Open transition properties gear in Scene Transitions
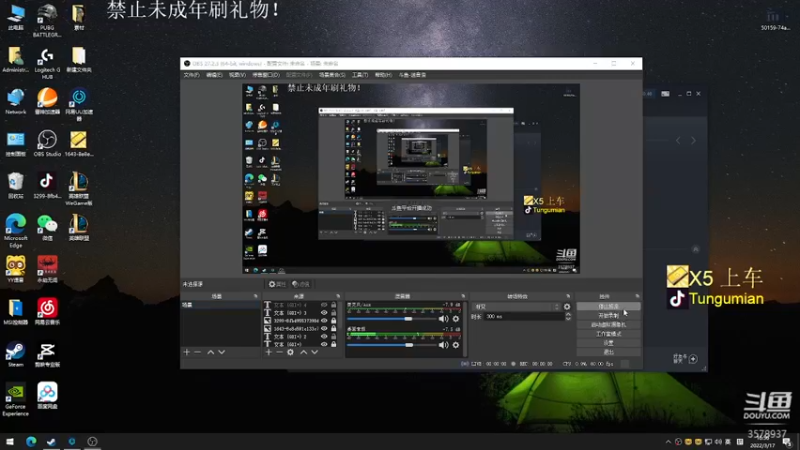The height and width of the screenshot is (450, 800). 567,307
